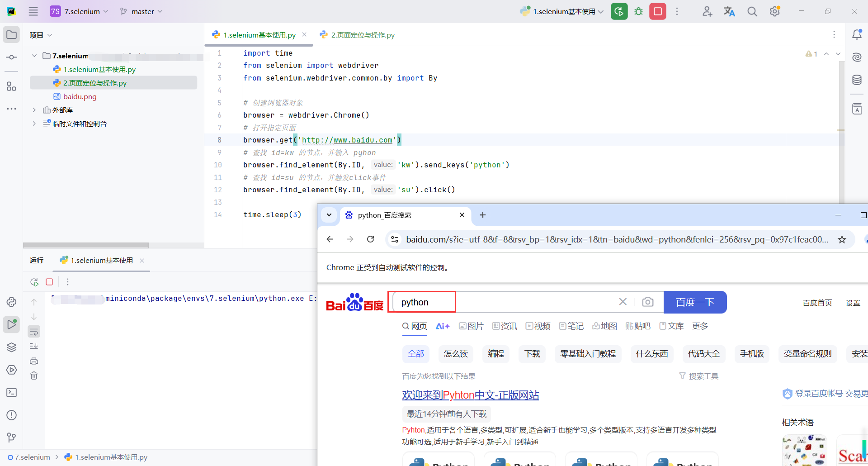
Task: Bookmark this page with the star icon
Action: pos(842,239)
